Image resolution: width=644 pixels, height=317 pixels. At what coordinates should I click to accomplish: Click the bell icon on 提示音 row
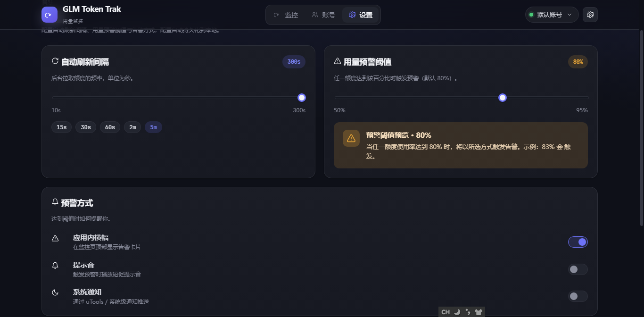pos(55,266)
